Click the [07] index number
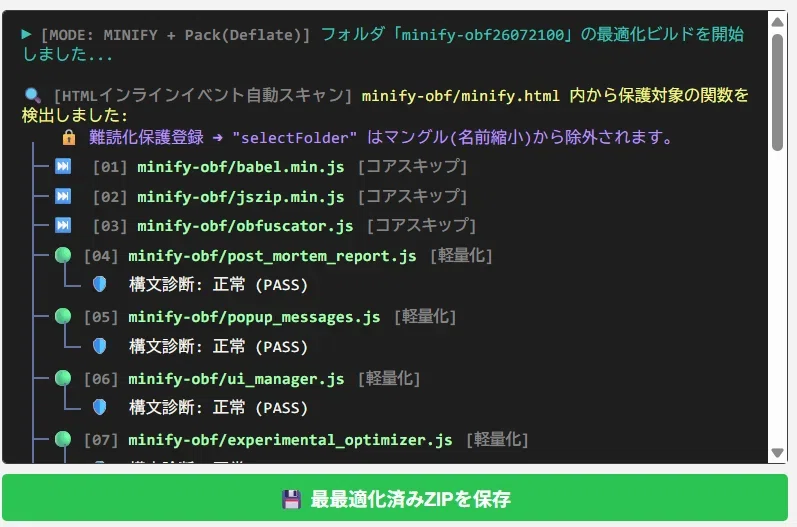The height and width of the screenshot is (527, 797). (101, 440)
